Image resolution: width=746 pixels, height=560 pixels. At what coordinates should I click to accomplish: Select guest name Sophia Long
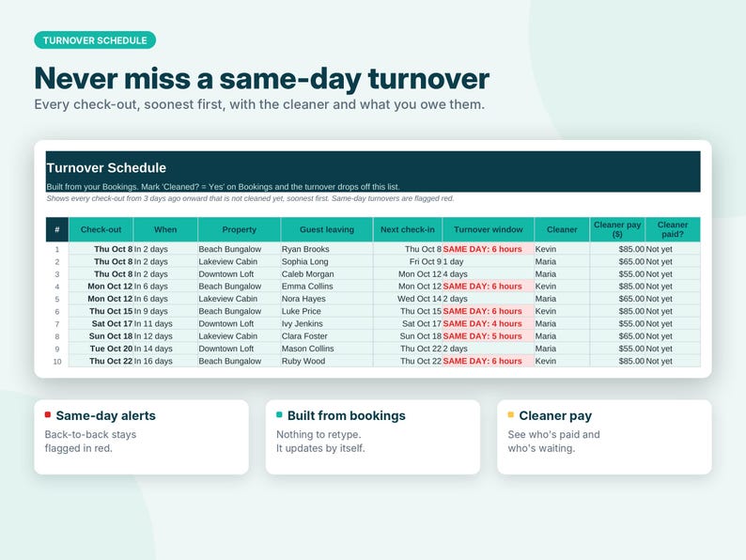pyautogui.click(x=304, y=262)
